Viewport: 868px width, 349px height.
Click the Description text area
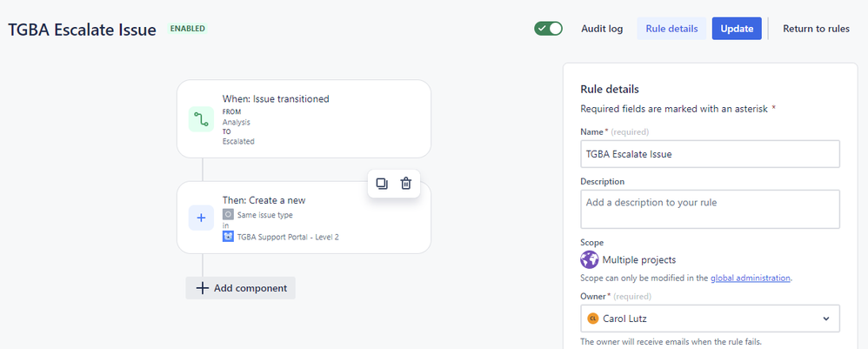click(x=710, y=210)
